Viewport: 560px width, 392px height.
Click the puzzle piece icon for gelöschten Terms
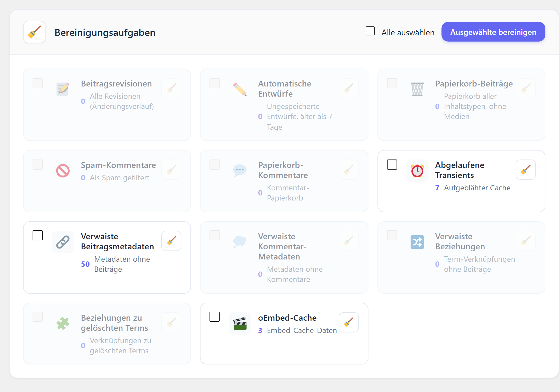pyautogui.click(x=63, y=323)
